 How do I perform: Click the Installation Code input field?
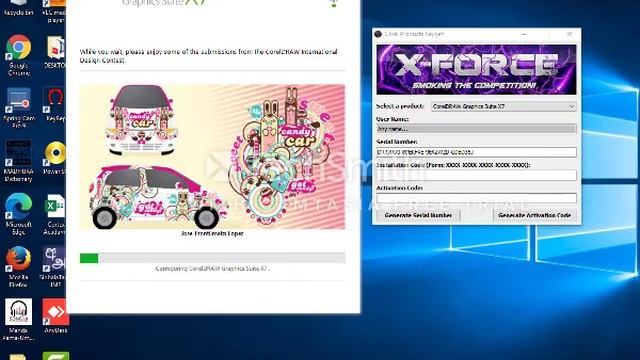click(x=476, y=175)
